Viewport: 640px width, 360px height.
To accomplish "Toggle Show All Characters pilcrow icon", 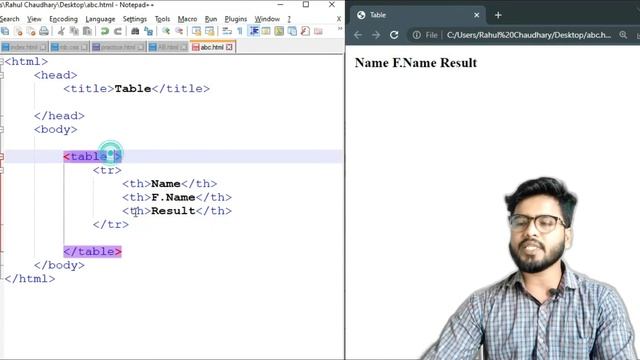I will pos(240,31).
